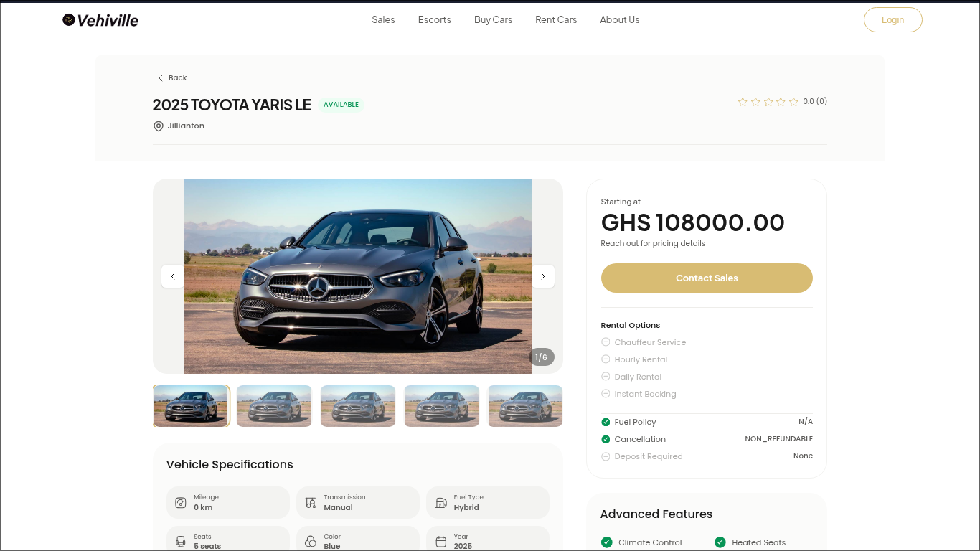Click the 2025 TOYOTA YARIS LE title
980x551 pixels.
pos(232,105)
